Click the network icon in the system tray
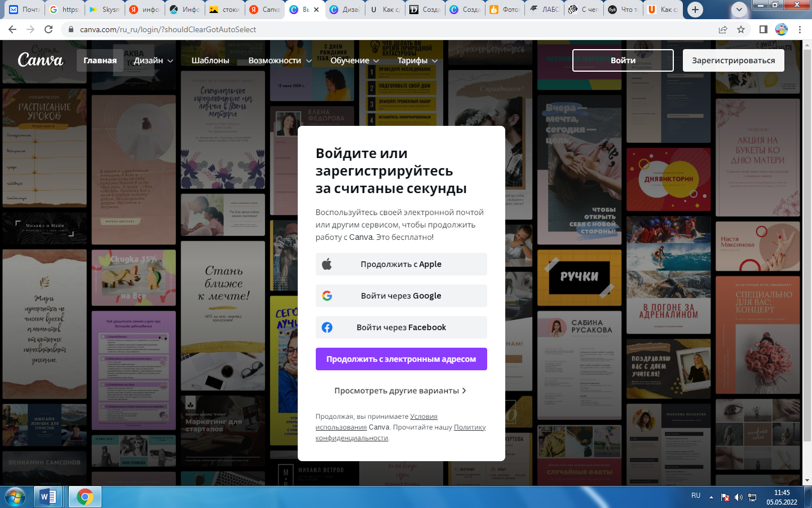The image size is (812, 508). coord(752,497)
